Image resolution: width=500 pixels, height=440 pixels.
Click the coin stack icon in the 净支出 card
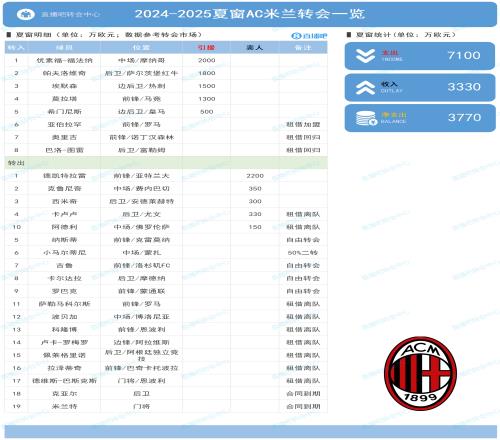point(366,118)
